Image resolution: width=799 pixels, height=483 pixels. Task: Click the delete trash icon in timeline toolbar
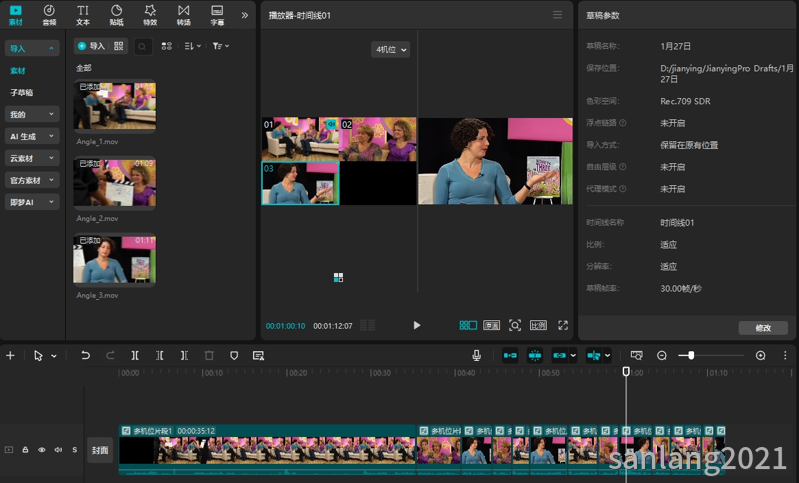point(209,355)
